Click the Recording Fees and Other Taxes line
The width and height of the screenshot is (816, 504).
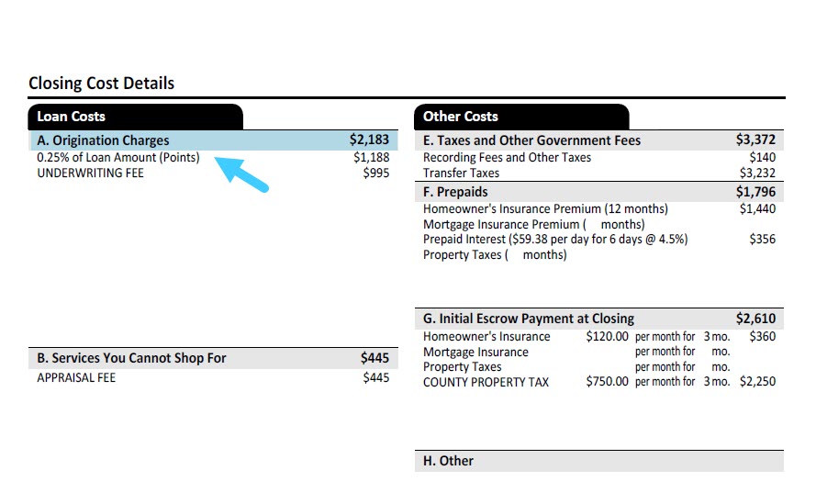tap(507, 157)
